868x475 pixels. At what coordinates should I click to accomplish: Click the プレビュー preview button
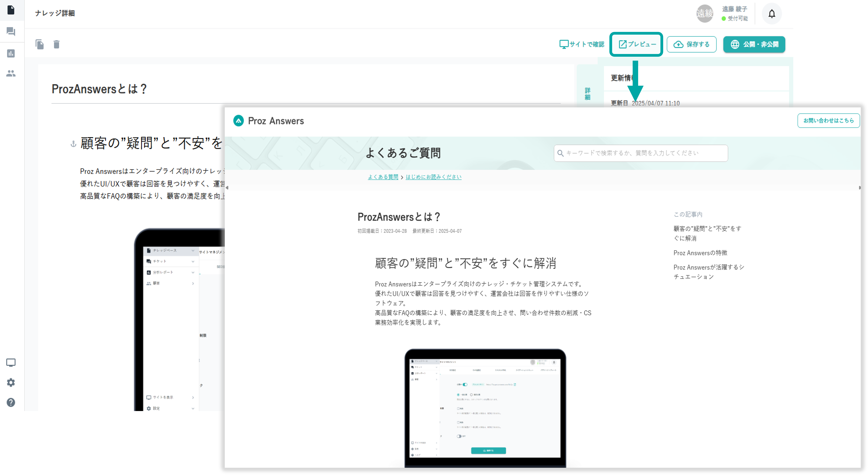click(637, 44)
